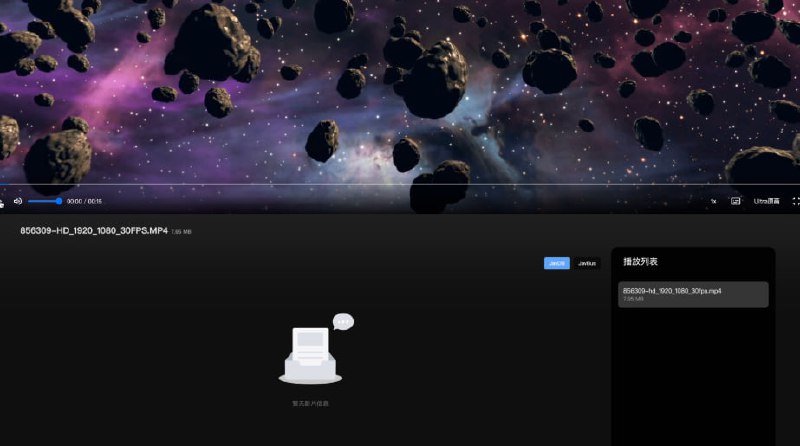The height and width of the screenshot is (446, 800).
Task: Open the 1x playback speed menu
Action: click(x=713, y=201)
